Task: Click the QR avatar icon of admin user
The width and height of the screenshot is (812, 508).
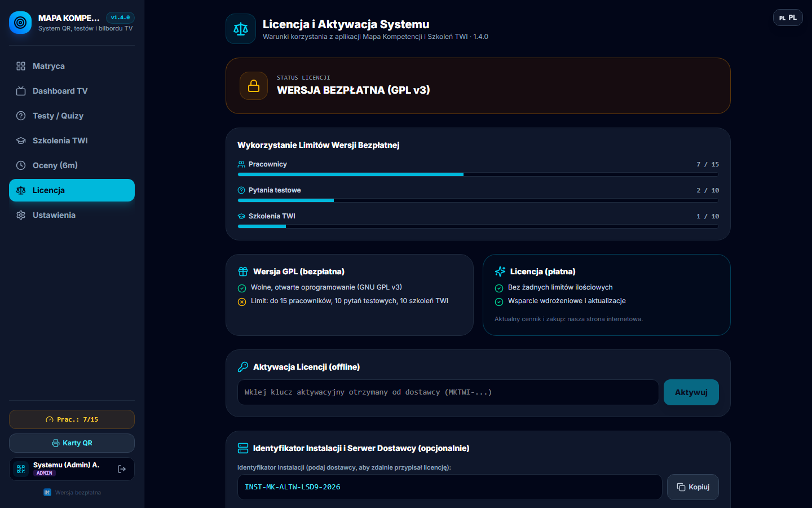Action: pyautogui.click(x=21, y=469)
